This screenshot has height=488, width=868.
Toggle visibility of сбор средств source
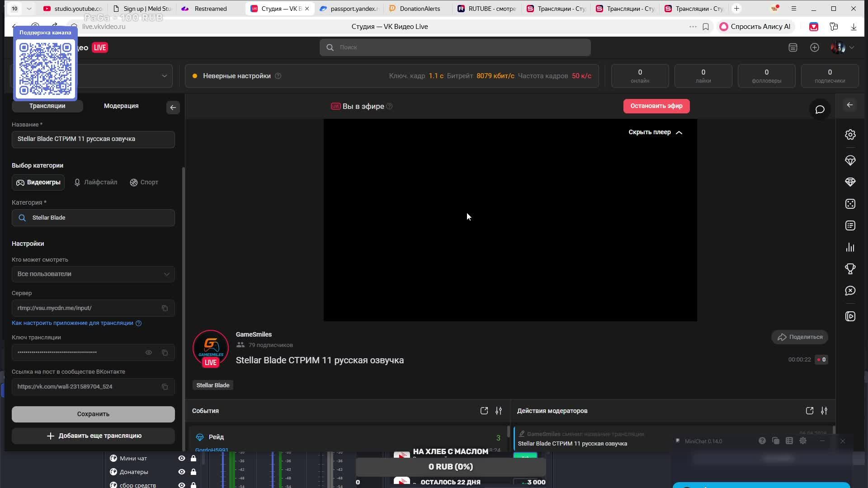click(182, 485)
